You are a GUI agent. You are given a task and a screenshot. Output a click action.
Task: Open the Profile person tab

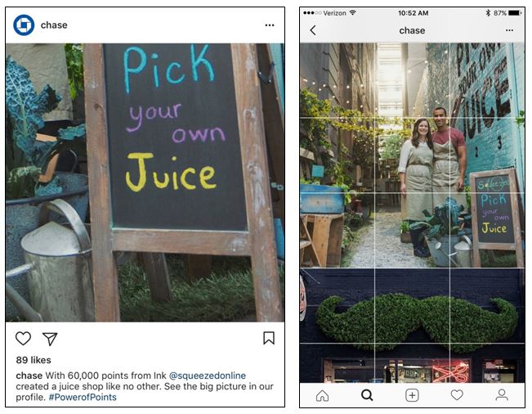coord(502,395)
